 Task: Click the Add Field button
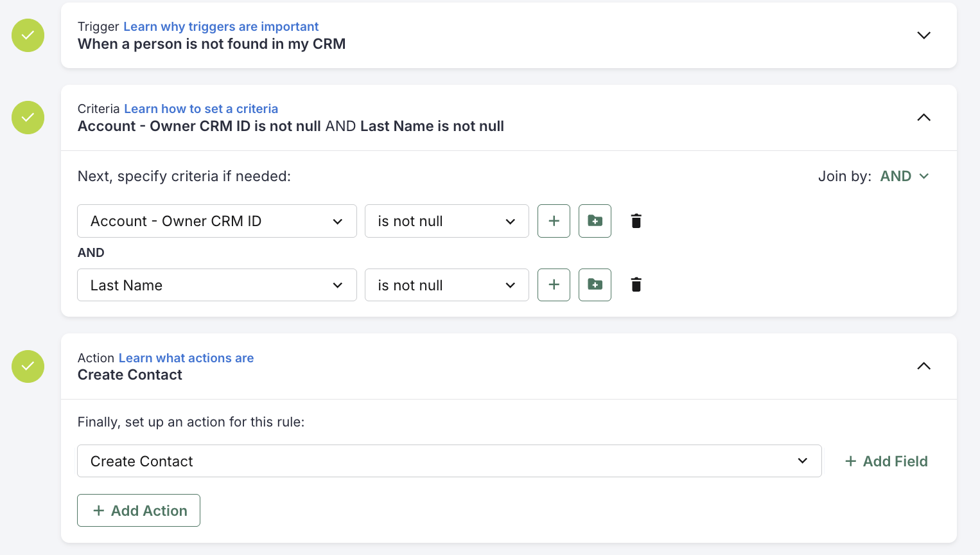click(x=886, y=461)
